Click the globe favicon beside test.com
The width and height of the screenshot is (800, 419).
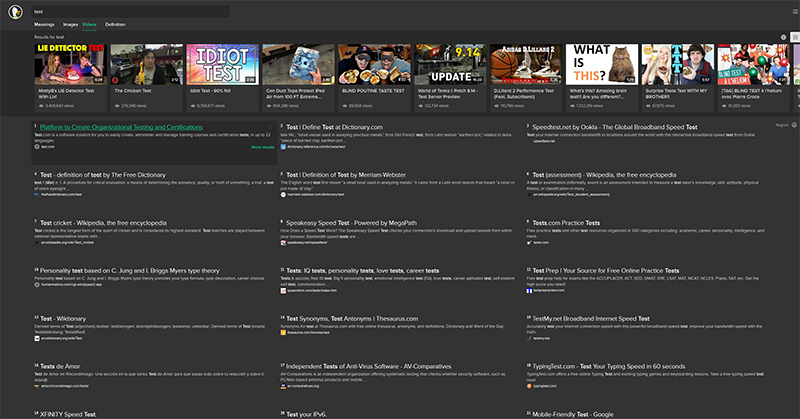coord(37,147)
